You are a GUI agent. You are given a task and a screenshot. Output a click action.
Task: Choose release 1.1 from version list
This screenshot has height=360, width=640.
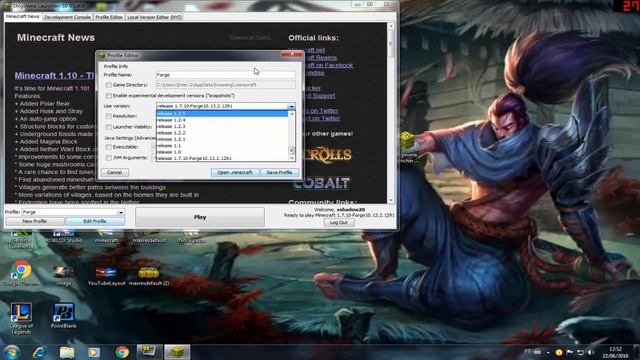222,145
